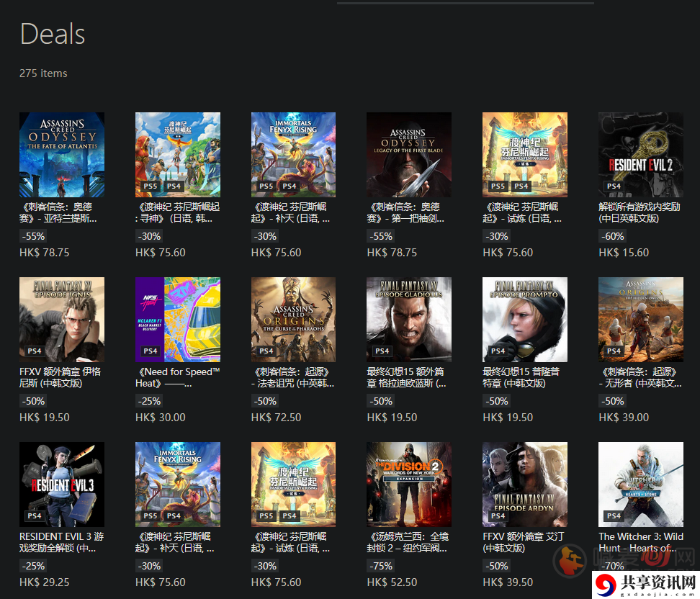Click the PS4 tag on NFS Heat cover
Screen dimensions: 700x599
(x=151, y=351)
